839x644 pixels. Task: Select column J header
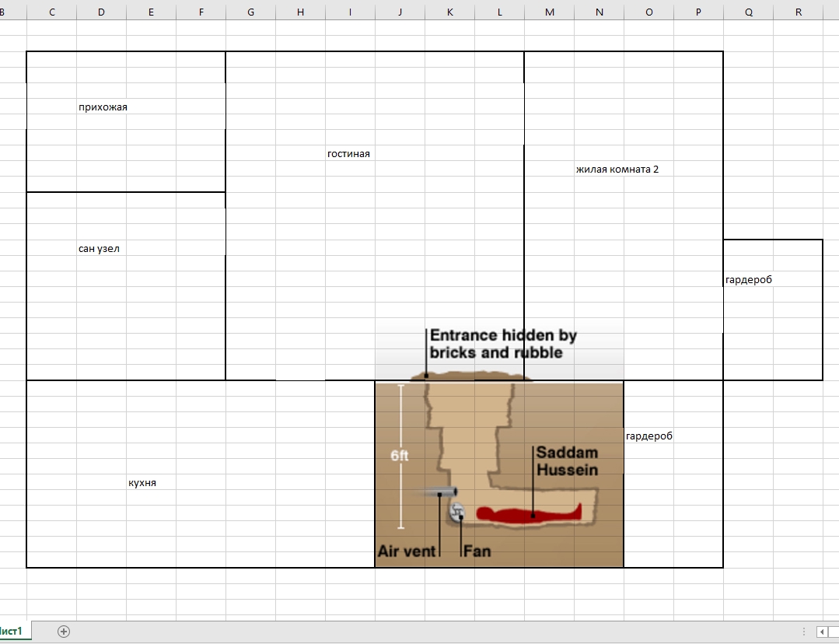400,12
